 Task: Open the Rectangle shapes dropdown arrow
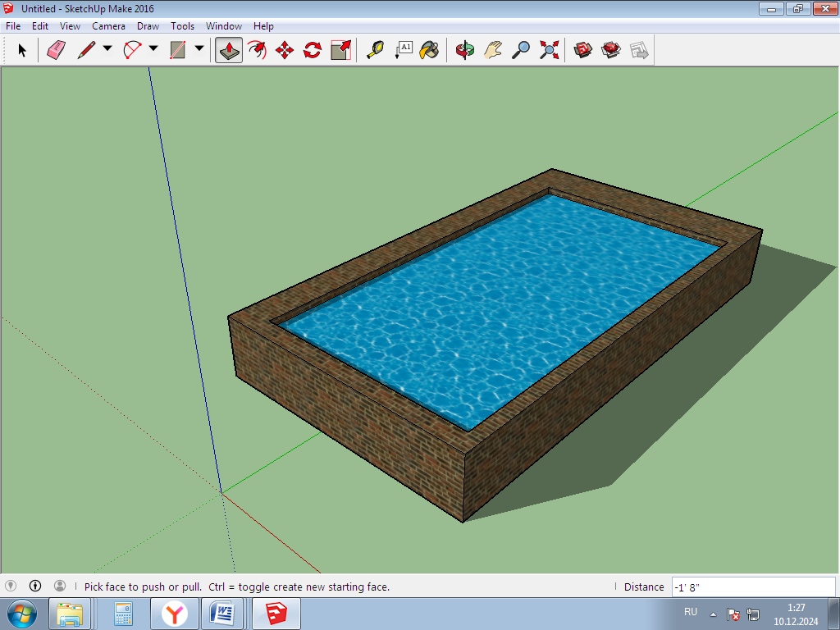tap(199, 49)
